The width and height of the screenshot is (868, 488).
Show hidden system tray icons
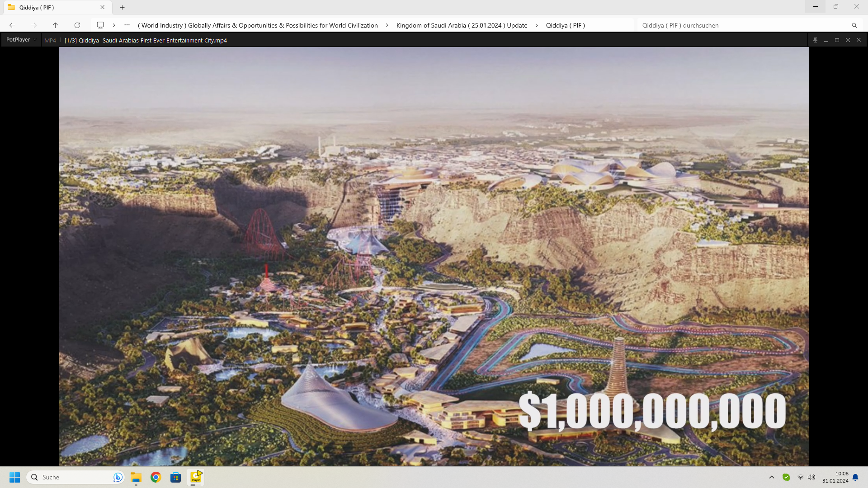tap(772, 477)
